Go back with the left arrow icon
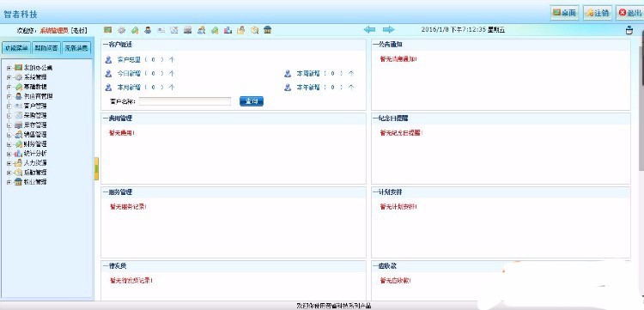The image size is (644, 310). pos(369,29)
